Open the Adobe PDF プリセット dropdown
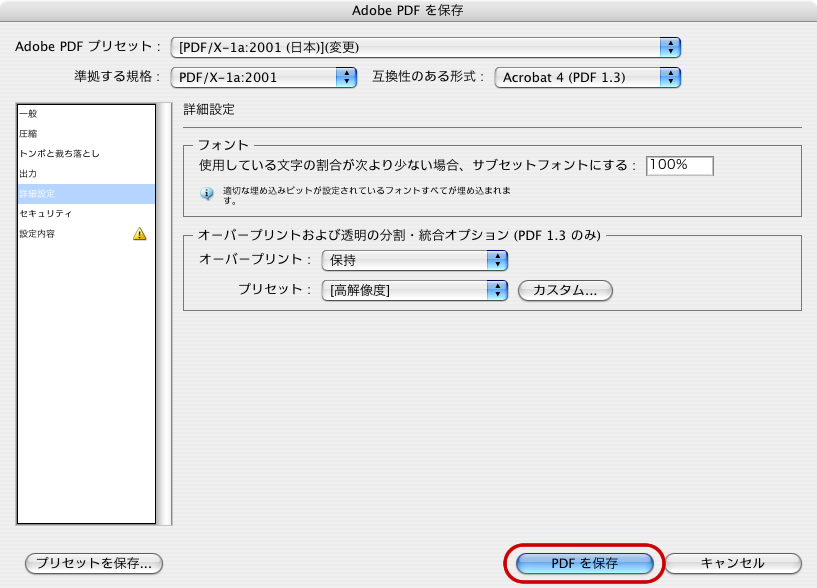The width and height of the screenshot is (817, 588). point(425,47)
